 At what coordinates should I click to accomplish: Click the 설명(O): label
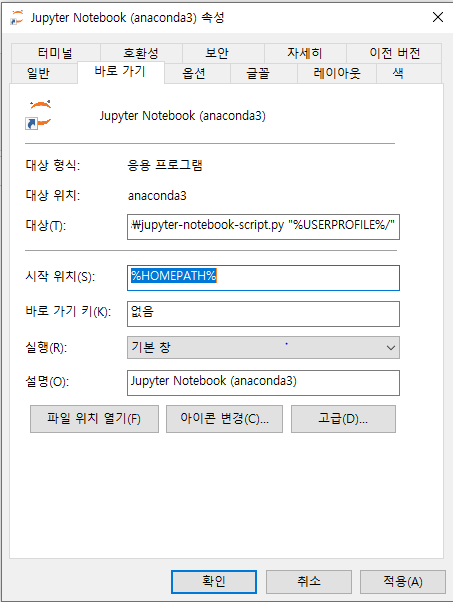[47, 381]
